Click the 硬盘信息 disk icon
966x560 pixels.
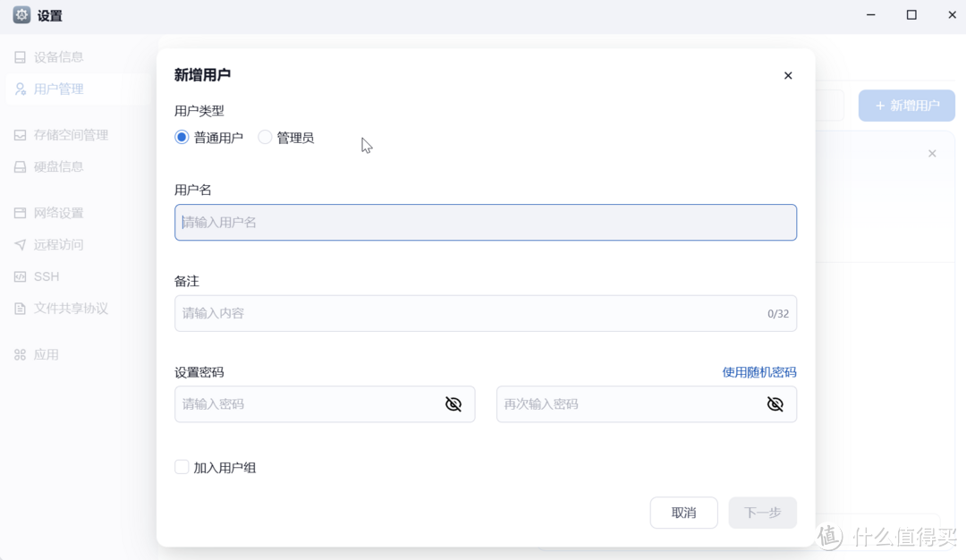(x=20, y=167)
